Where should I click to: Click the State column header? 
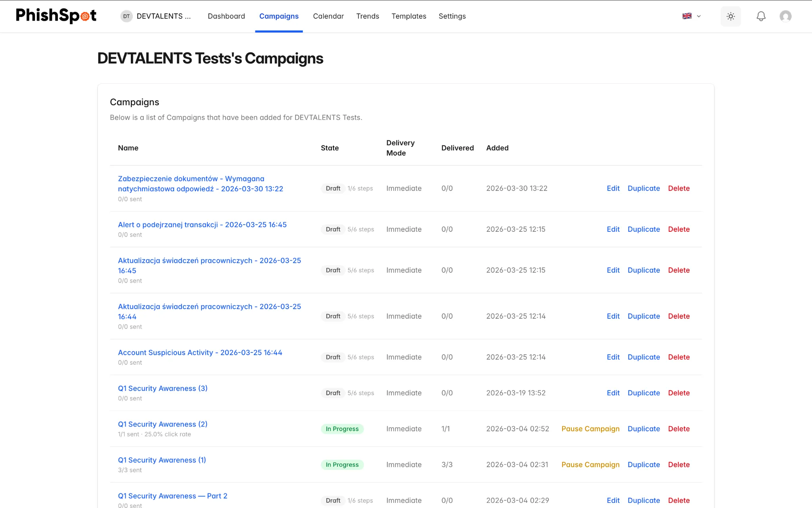330,148
